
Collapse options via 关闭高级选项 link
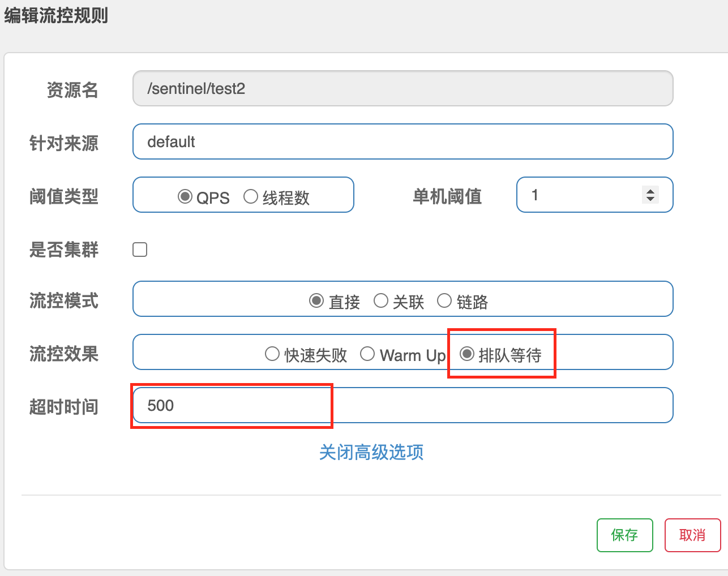(x=371, y=452)
